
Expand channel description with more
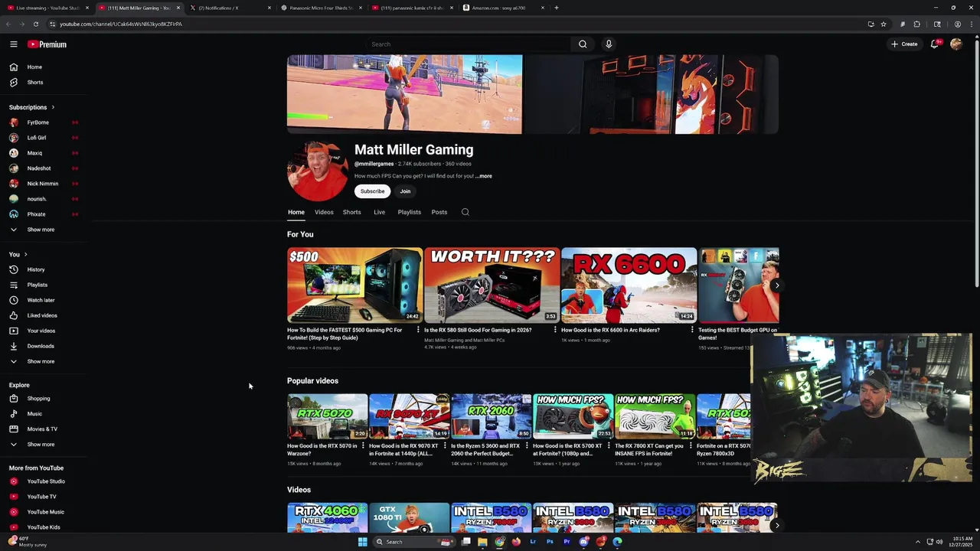point(484,176)
